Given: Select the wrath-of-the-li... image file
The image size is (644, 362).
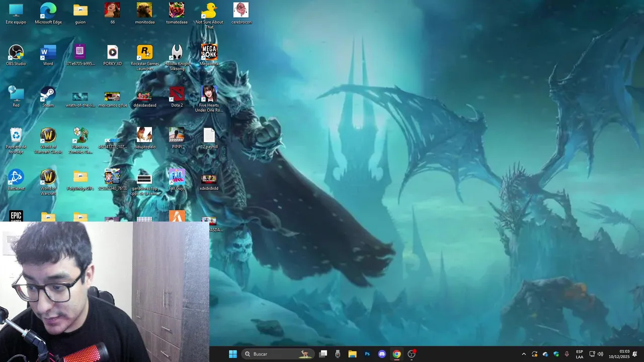Looking at the screenshot, I should [x=80, y=99].
